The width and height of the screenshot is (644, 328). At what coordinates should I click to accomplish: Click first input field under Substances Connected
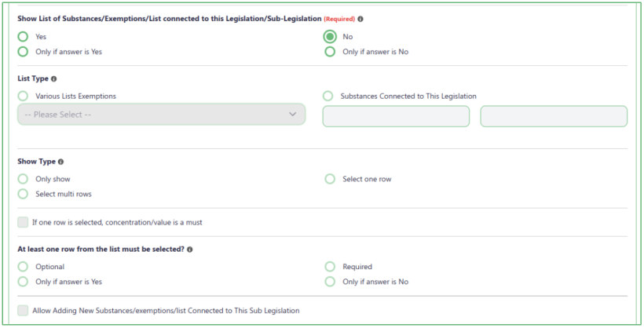click(396, 116)
